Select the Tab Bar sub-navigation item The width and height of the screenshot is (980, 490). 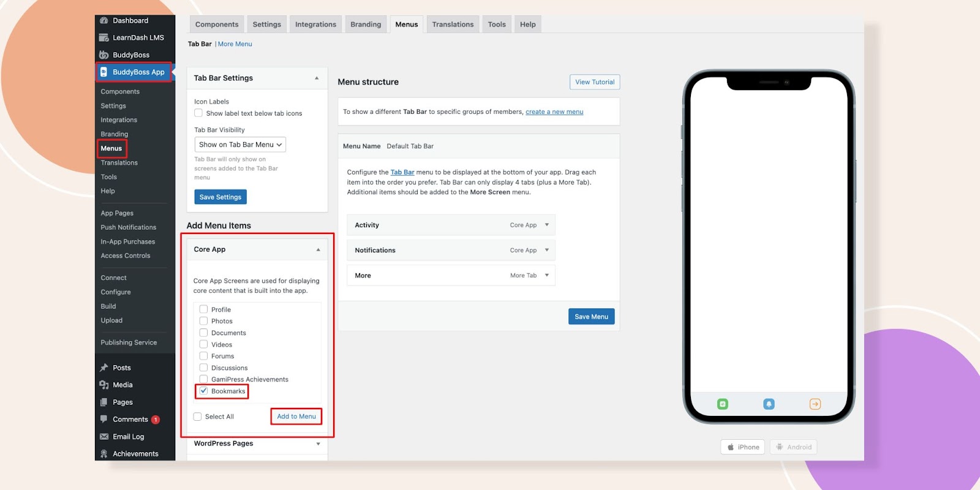coord(200,44)
